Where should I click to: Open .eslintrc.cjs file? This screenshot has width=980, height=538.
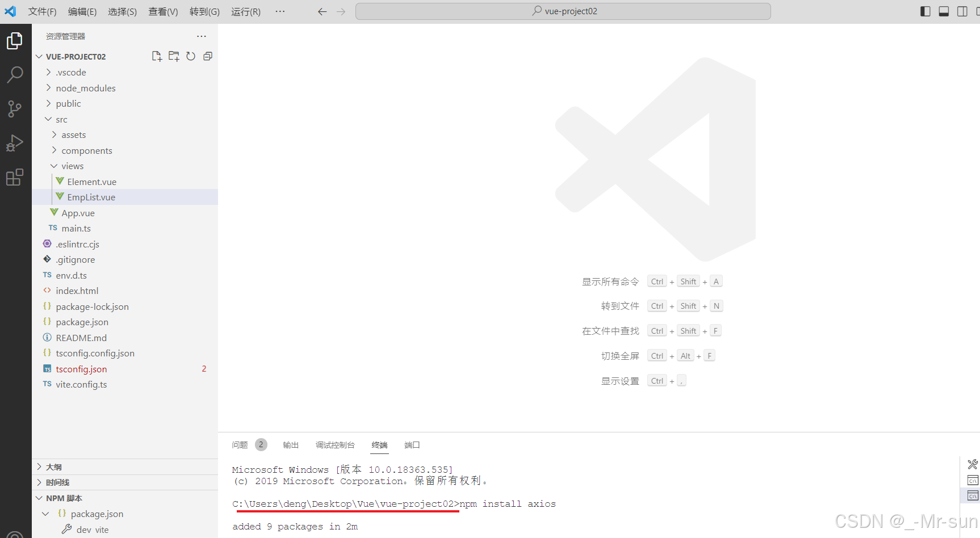(x=125, y=244)
